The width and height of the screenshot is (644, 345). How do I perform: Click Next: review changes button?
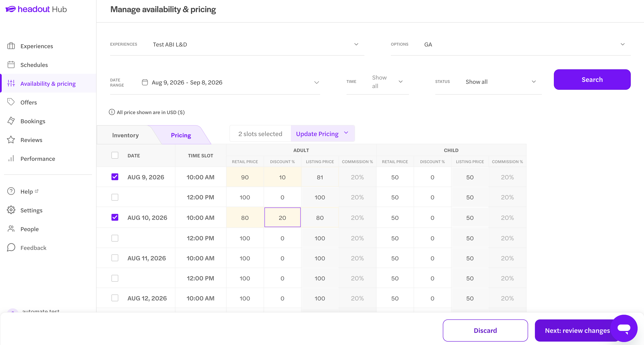click(577, 330)
